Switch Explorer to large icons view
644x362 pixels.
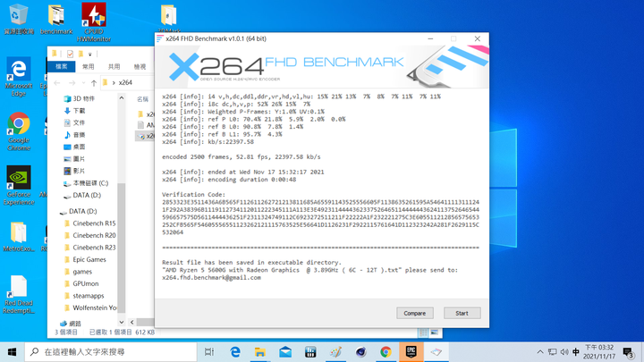click(x=435, y=333)
